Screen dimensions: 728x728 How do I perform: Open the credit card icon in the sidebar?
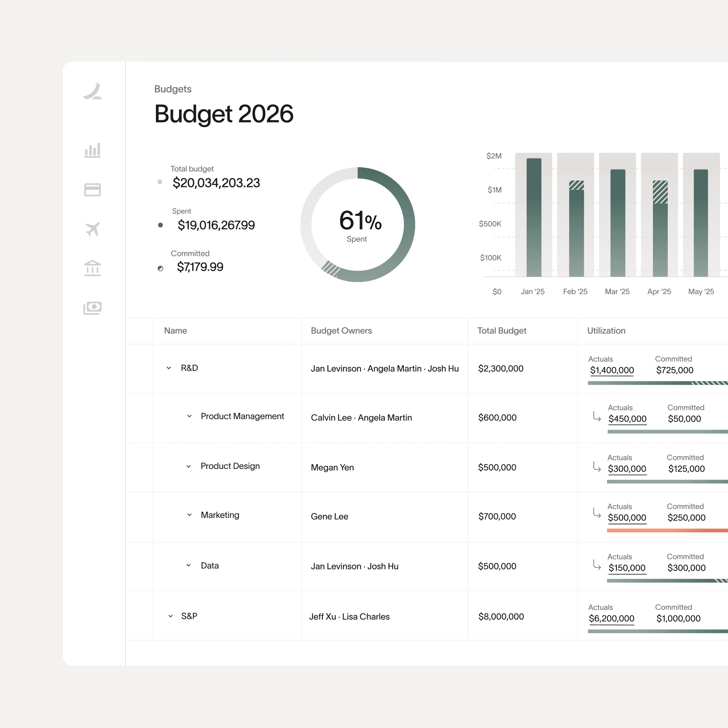coord(93,190)
